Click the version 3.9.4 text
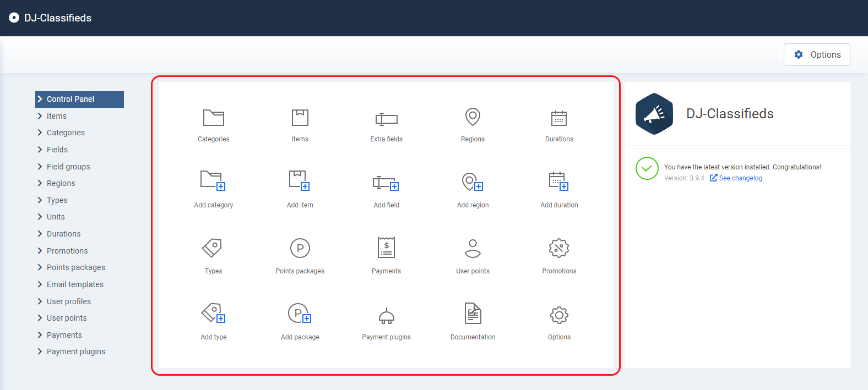The image size is (868, 390). [x=684, y=178]
